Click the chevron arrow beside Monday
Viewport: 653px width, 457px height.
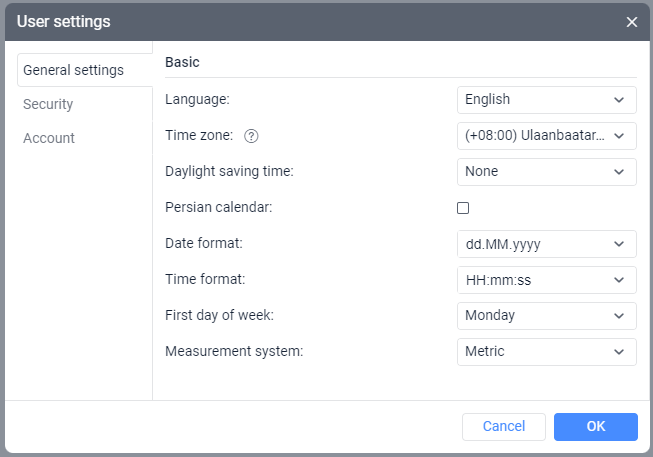pyautogui.click(x=619, y=316)
